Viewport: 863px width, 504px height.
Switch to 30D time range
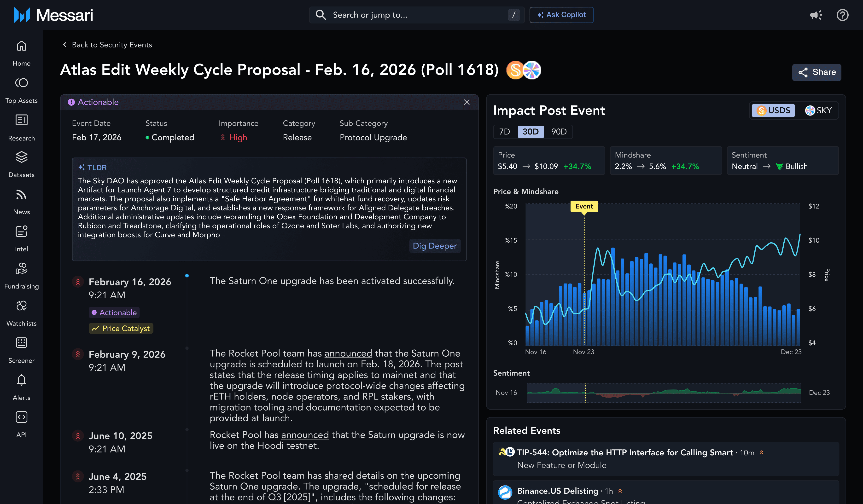coord(531,132)
